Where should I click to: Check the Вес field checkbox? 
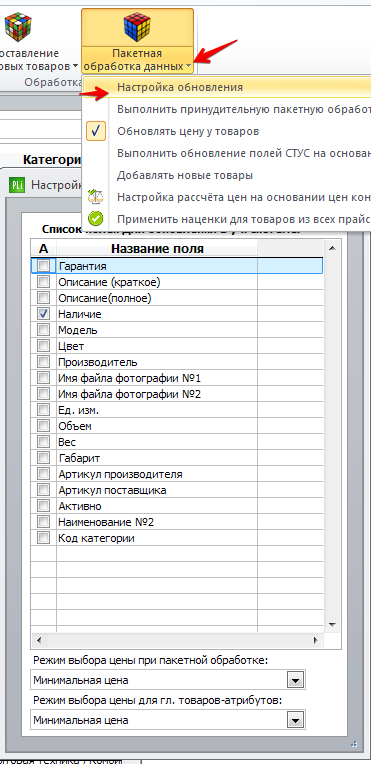pyautogui.click(x=44, y=442)
